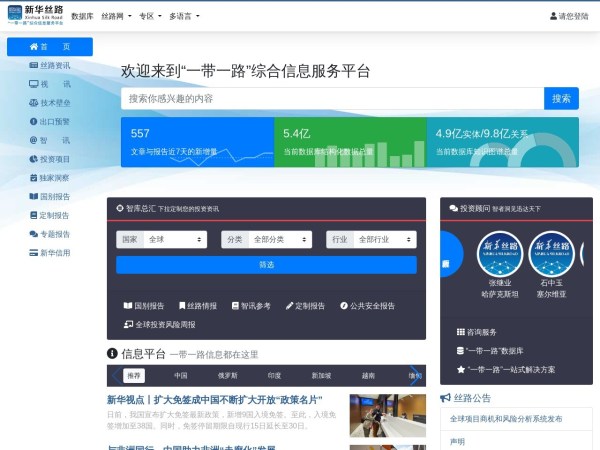The width and height of the screenshot is (600, 450).
Task: Click the search input field
Action: 332,98
